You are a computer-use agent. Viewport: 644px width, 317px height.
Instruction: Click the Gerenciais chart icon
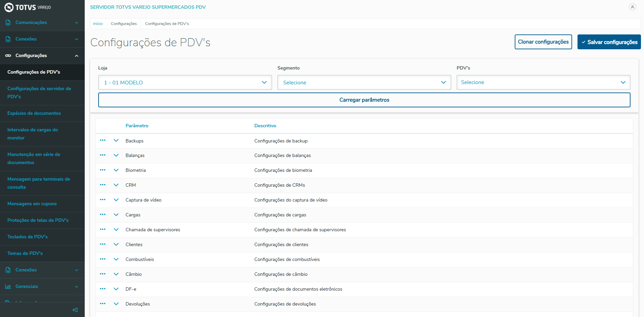coord(8,287)
